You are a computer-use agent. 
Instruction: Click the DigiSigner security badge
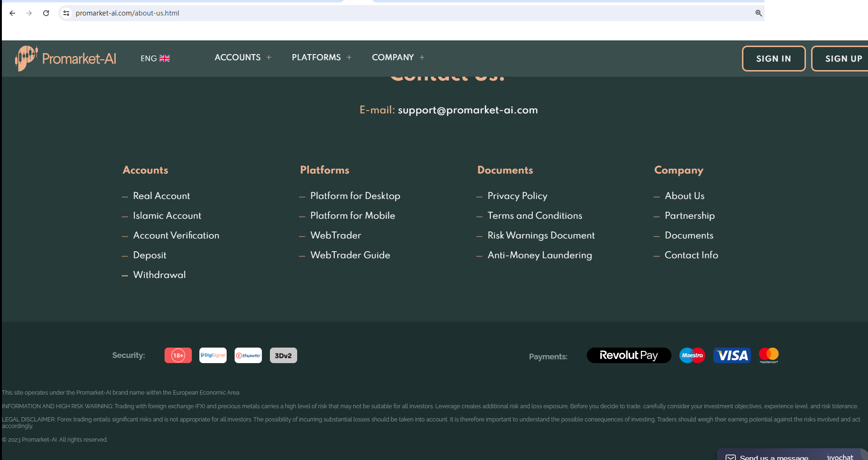[213, 356]
